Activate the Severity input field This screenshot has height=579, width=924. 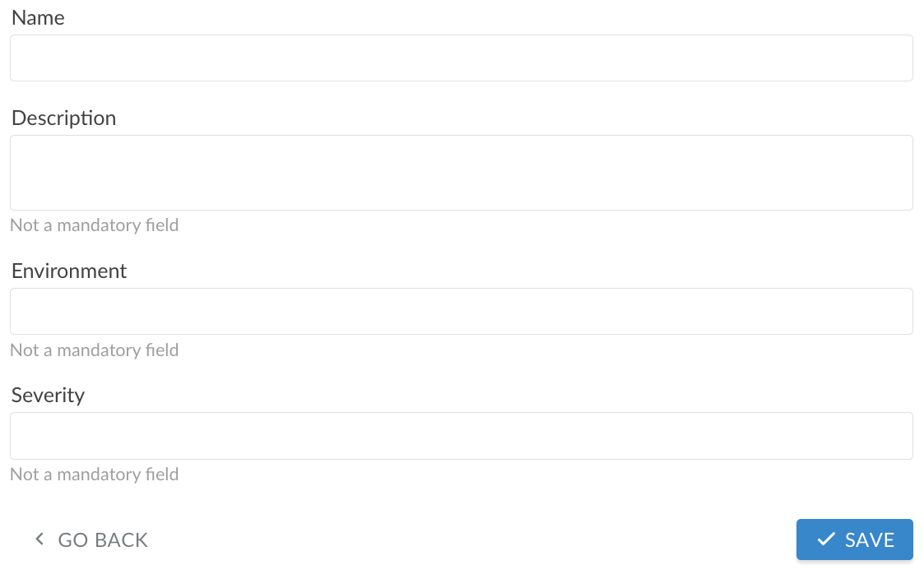click(x=461, y=436)
